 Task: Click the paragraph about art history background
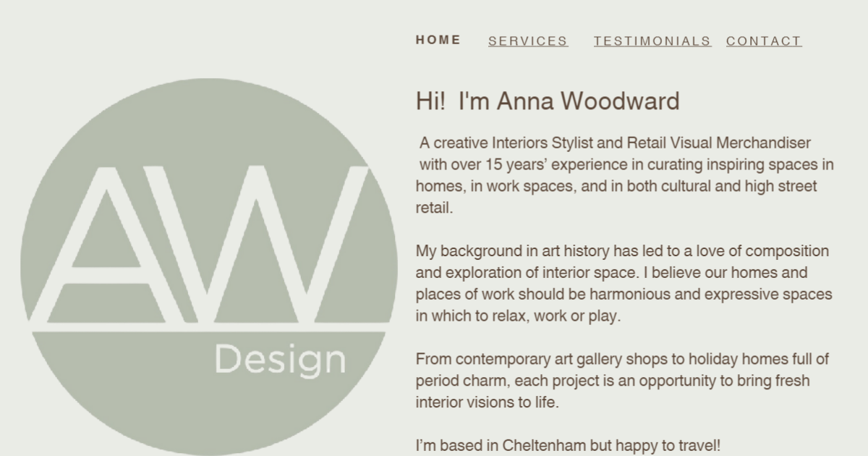[622, 282]
